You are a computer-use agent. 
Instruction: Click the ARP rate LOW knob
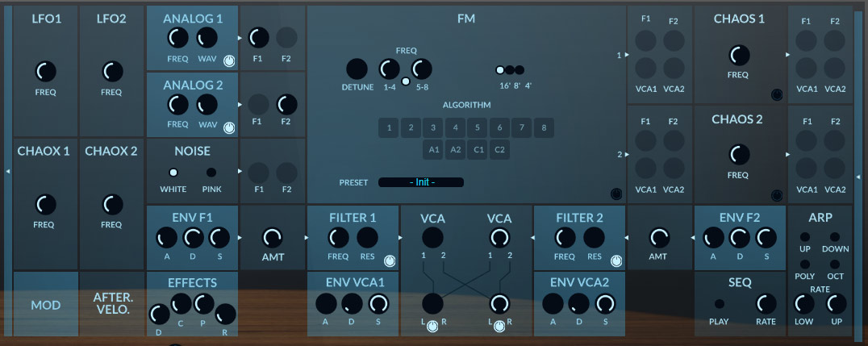(804, 304)
